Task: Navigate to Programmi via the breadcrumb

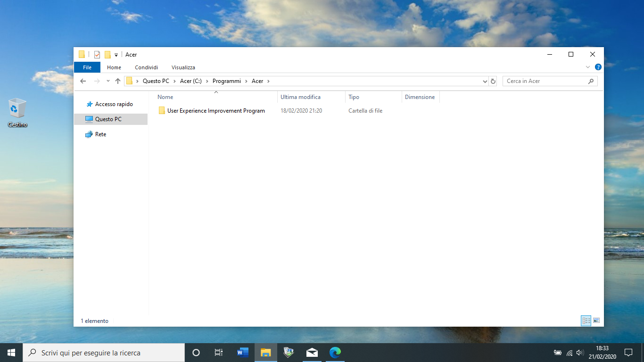Action: [x=226, y=81]
